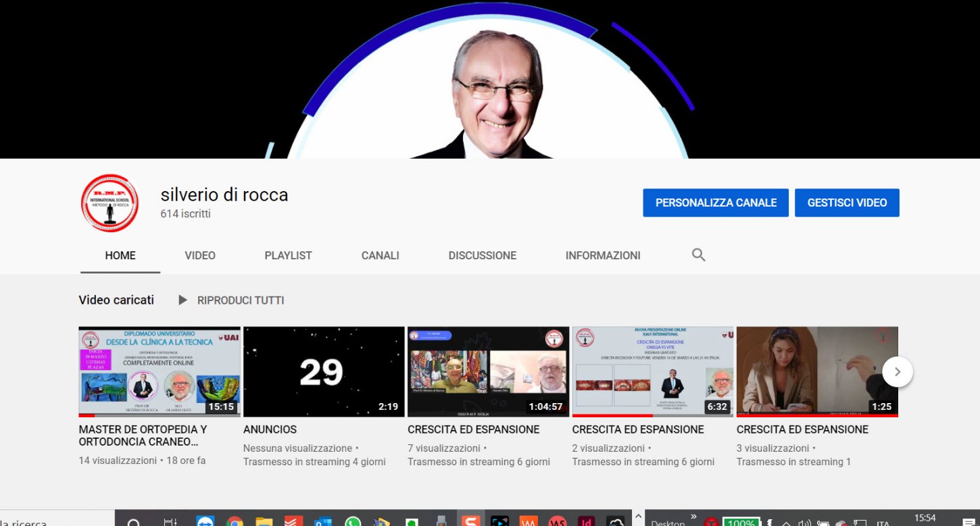Play the 6:32 presentation thumbnail
Viewport: 980px width, 526px height.
point(652,372)
